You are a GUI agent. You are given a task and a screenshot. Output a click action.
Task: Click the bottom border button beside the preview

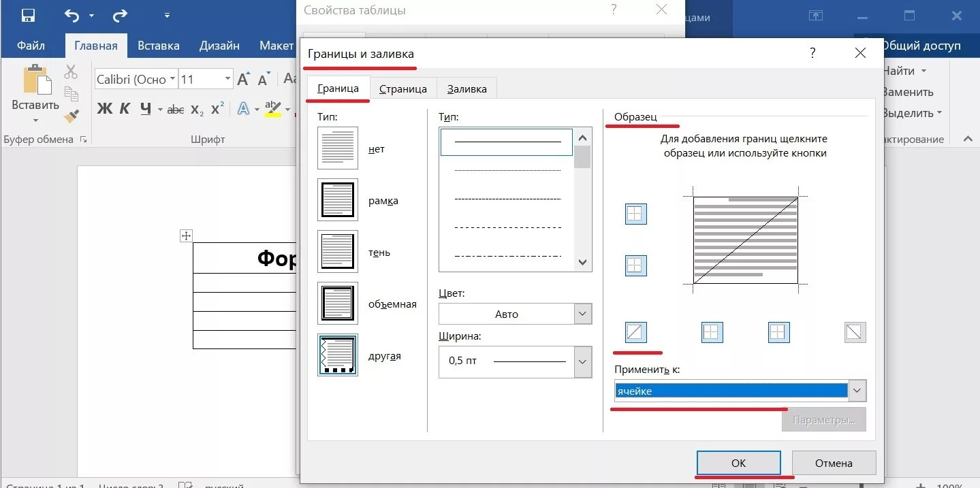(635, 265)
